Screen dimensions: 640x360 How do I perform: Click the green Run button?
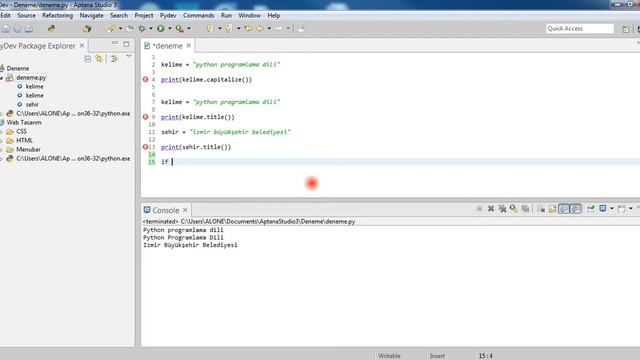[x=161, y=29]
